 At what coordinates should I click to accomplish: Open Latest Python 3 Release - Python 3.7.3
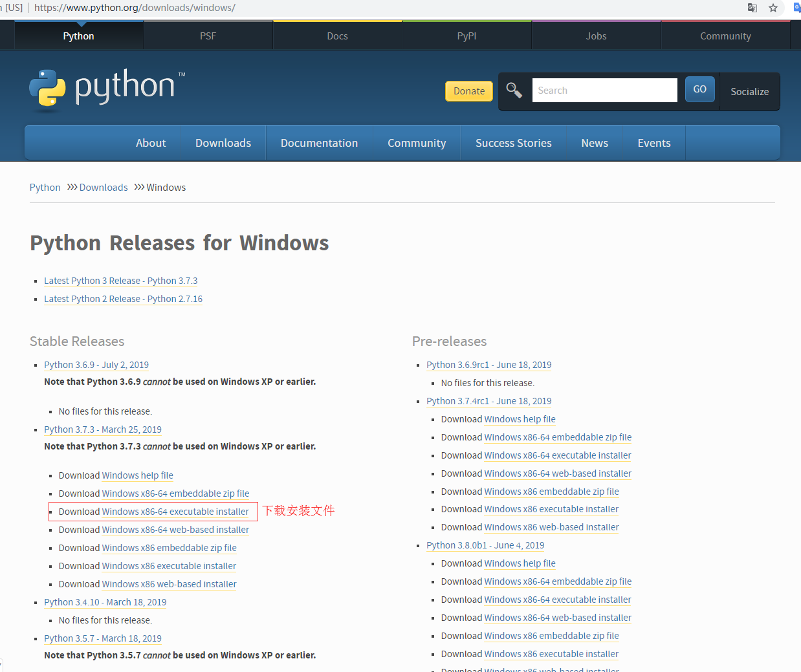click(121, 281)
